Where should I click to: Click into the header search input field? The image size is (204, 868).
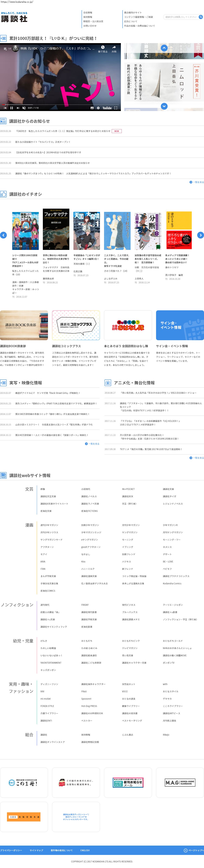coord(181,17)
